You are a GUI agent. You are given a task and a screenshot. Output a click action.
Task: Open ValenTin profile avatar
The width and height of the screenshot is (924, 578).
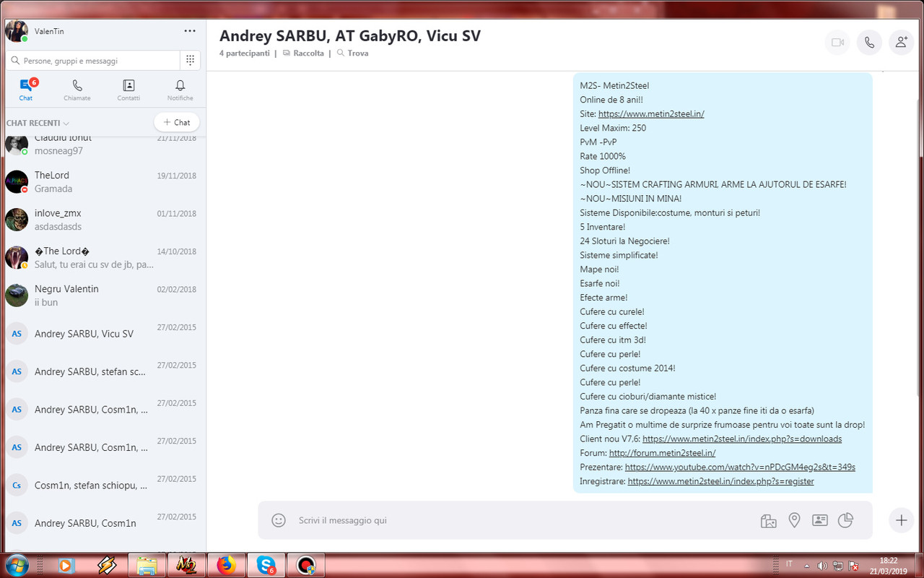(x=16, y=31)
